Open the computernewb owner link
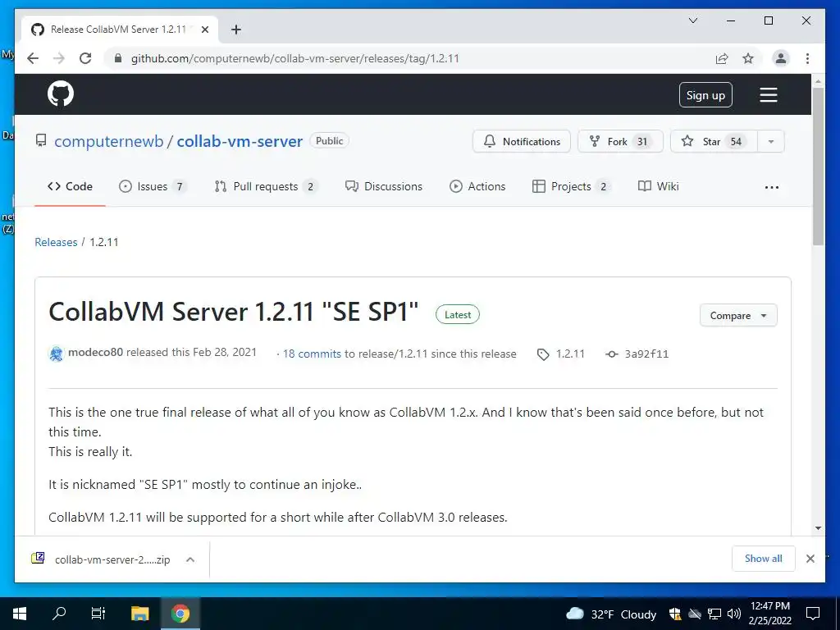The image size is (840, 630). [109, 141]
